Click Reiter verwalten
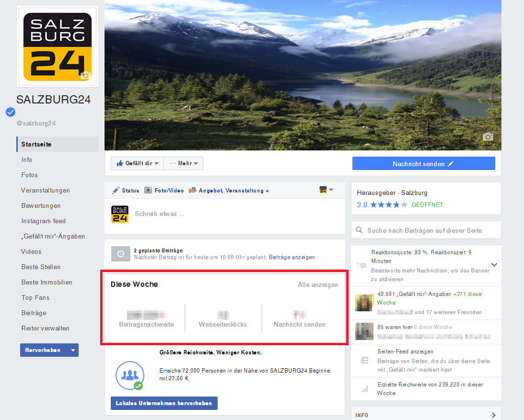The height and width of the screenshot is (420, 524). pos(46,328)
